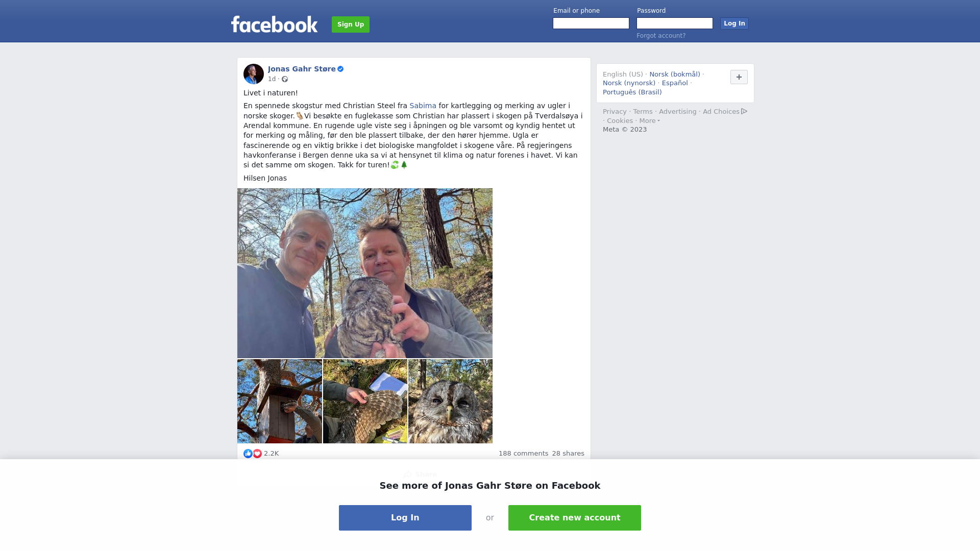Viewport: 980px width, 551px height.
Task: Click the public globe privacy icon
Action: [x=285, y=79]
